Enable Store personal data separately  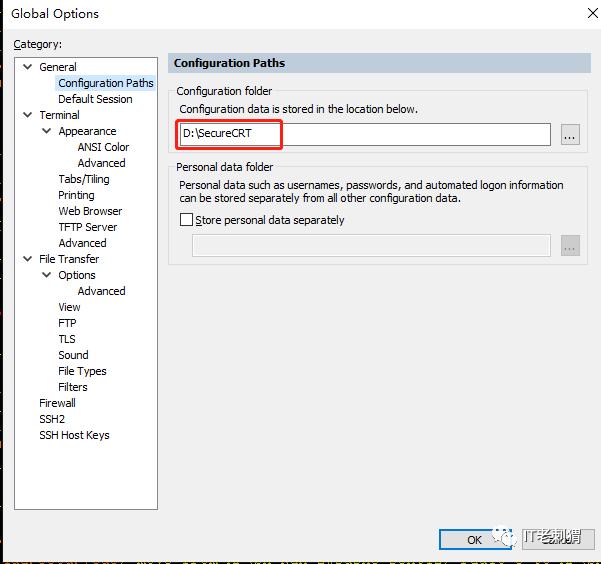point(186,220)
